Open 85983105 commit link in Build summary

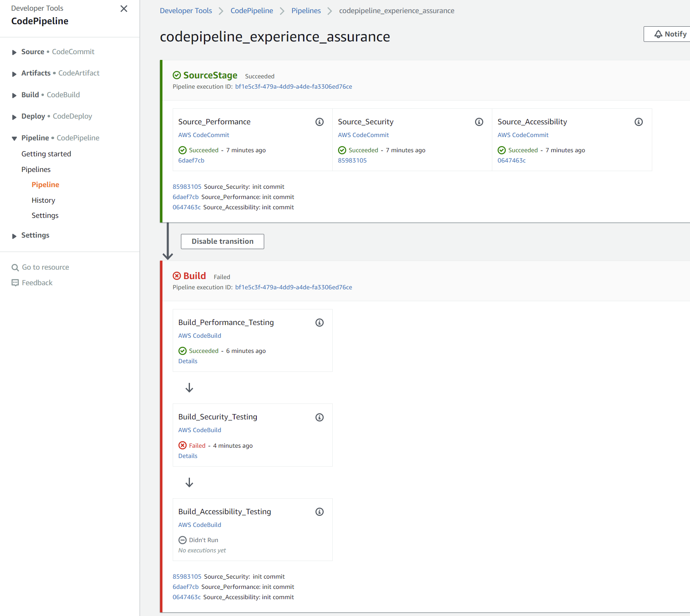pyautogui.click(x=187, y=577)
